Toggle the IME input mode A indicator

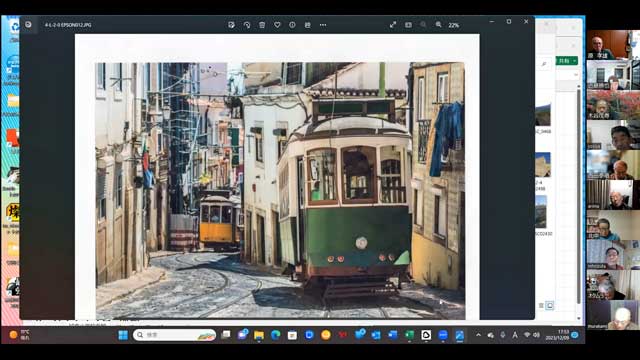[x=515, y=335]
